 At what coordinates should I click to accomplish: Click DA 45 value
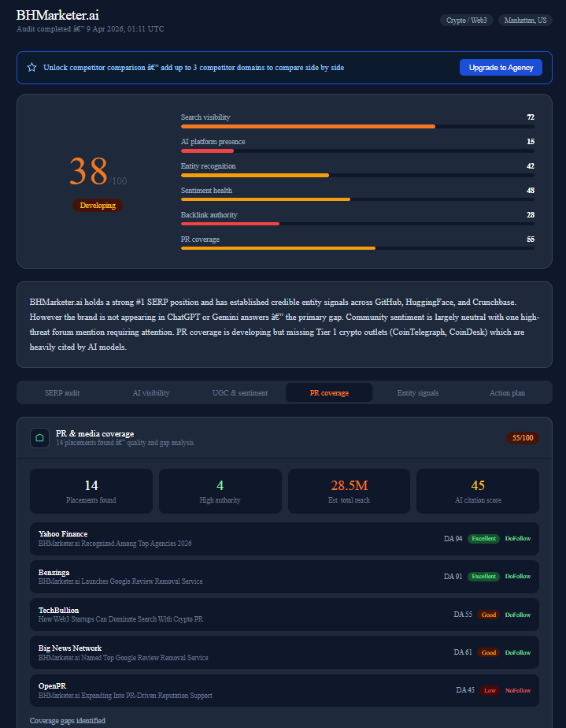point(465,690)
